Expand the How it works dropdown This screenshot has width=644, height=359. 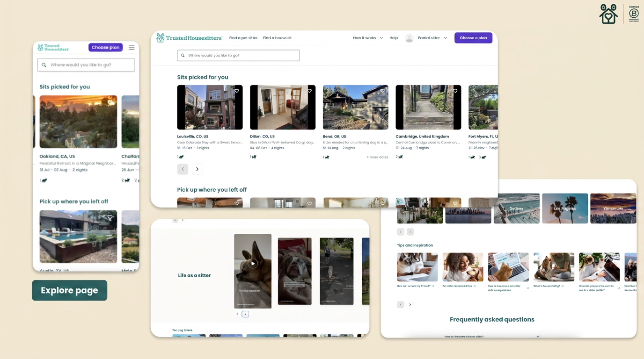click(368, 38)
